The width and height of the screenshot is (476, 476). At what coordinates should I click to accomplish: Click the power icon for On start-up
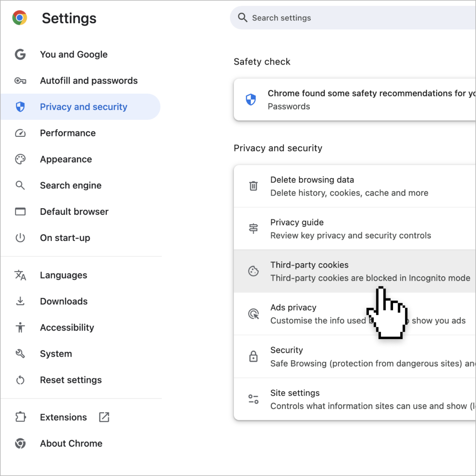(x=20, y=238)
